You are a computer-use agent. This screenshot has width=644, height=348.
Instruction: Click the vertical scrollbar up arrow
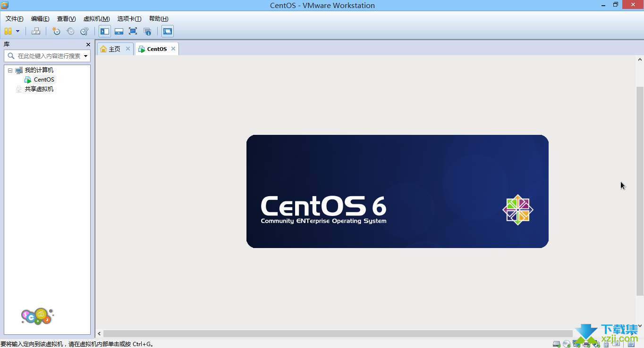(x=640, y=59)
